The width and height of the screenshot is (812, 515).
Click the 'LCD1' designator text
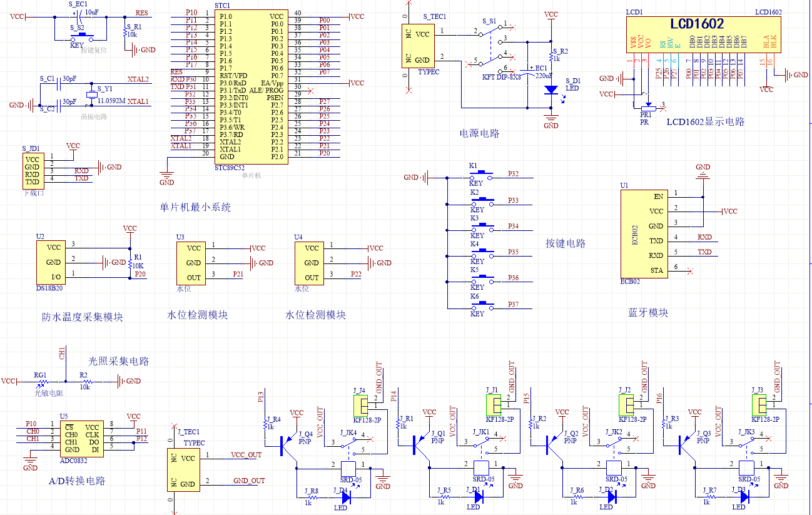click(634, 12)
